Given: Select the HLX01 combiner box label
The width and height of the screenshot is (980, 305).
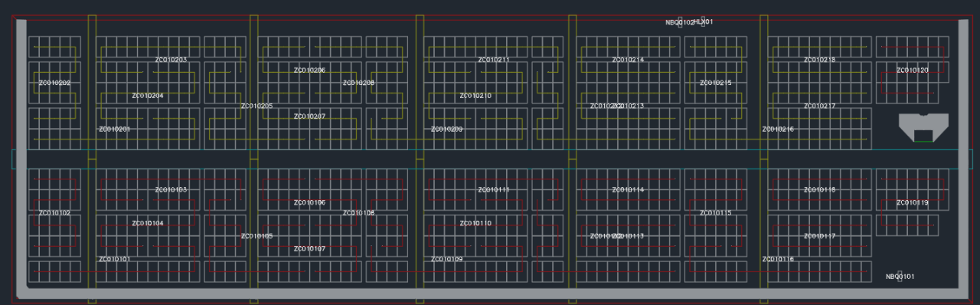Looking at the screenshot, I should 704,22.
